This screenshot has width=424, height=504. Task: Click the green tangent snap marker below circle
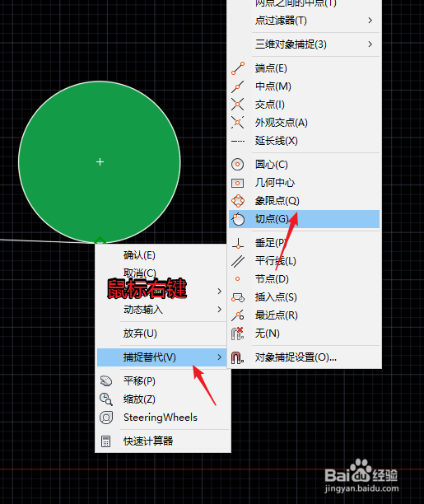click(100, 240)
